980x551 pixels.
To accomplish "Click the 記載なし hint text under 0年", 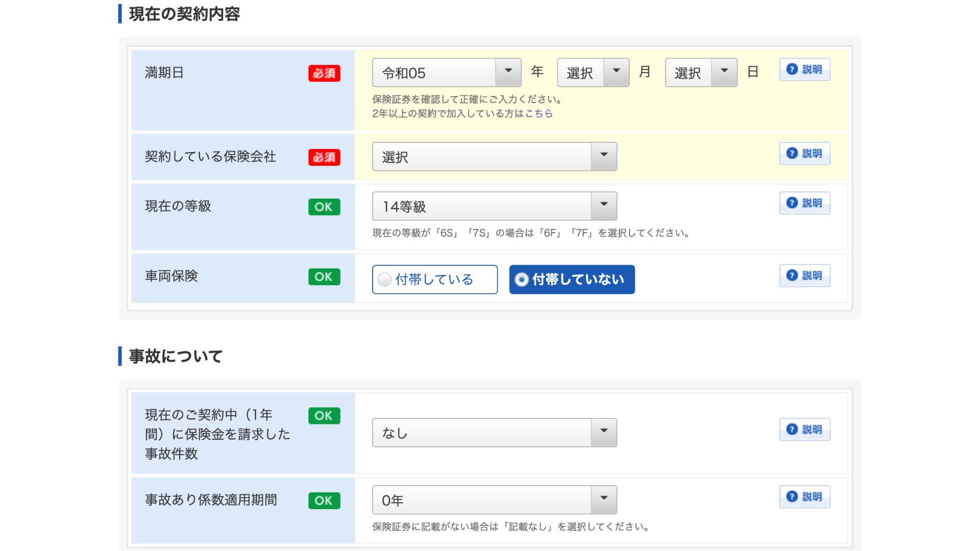I will [x=512, y=527].
